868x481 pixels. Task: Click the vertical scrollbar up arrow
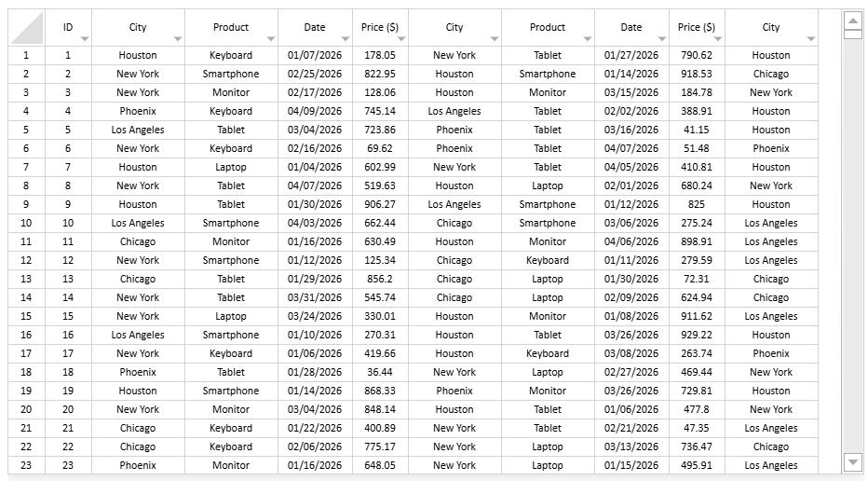click(852, 20)
